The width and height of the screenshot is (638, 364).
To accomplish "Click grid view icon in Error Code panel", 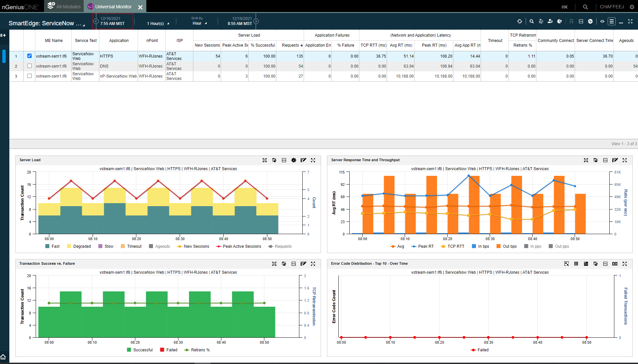I will [x=576, y=264].
